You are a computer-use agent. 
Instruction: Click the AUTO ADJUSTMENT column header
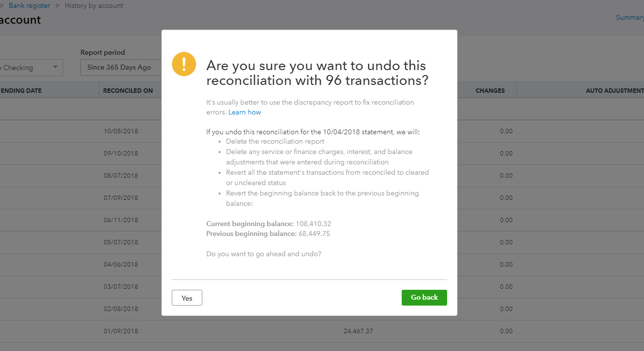click(615, 91)
